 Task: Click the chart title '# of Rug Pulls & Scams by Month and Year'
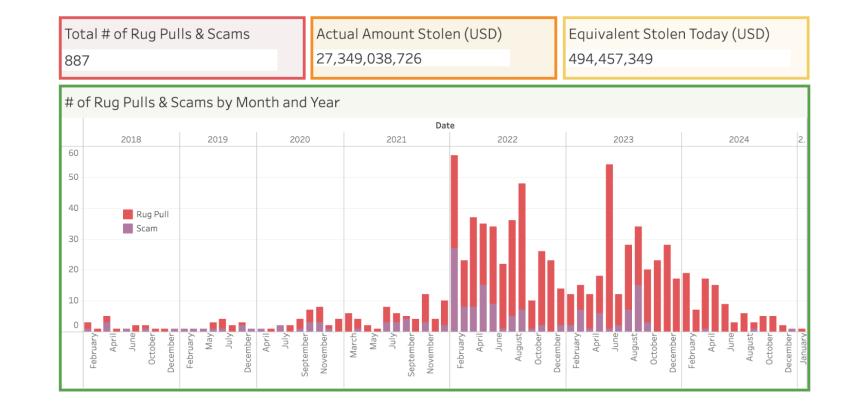click(x=202, y=102)
